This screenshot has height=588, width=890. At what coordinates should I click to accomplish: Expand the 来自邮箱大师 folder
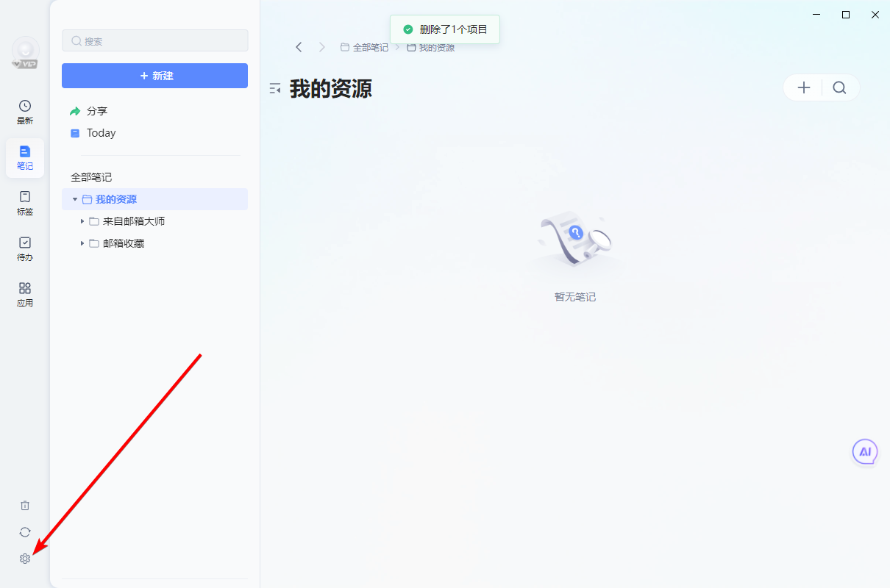82,220
